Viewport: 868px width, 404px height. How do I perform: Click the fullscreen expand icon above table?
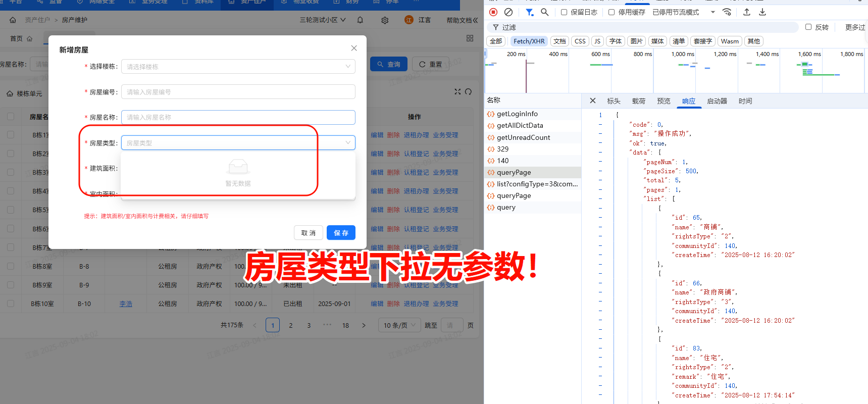click(x=457, y=91)
